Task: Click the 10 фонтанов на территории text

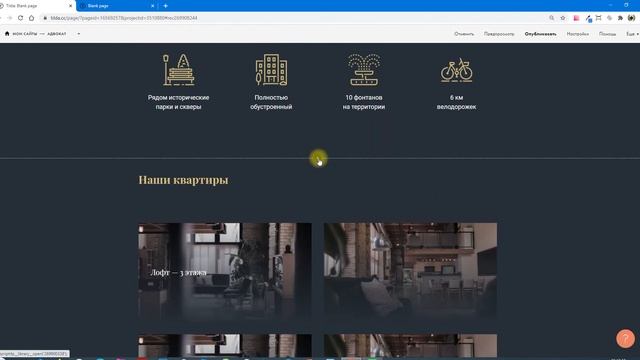Action: tap(364, 102)
